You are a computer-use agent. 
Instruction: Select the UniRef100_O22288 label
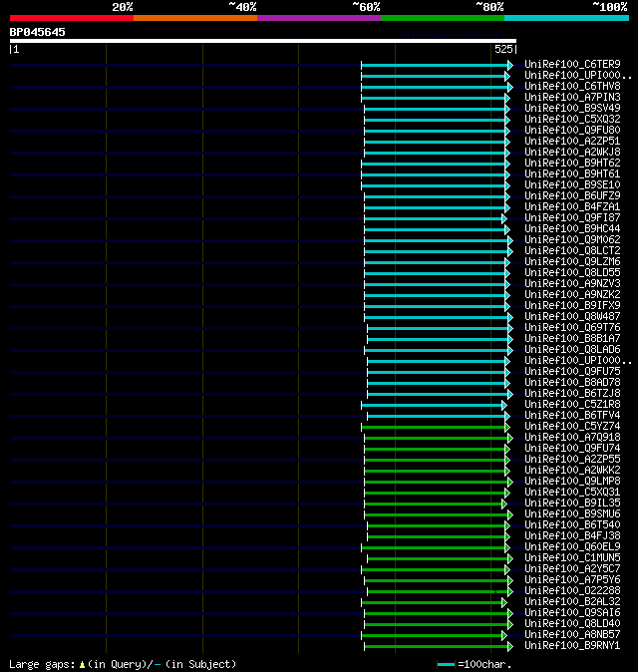pyautogui.click(x=572, y=591)
